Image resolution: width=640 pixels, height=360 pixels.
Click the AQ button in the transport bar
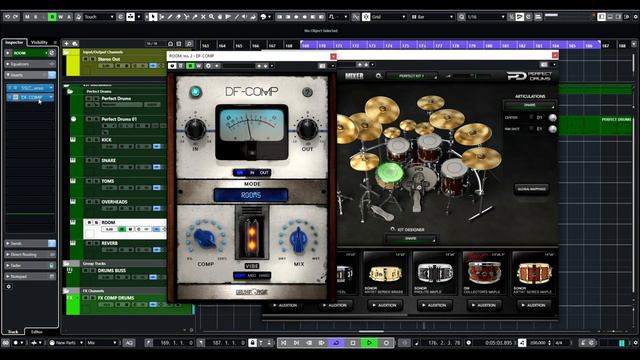[129, 343]
